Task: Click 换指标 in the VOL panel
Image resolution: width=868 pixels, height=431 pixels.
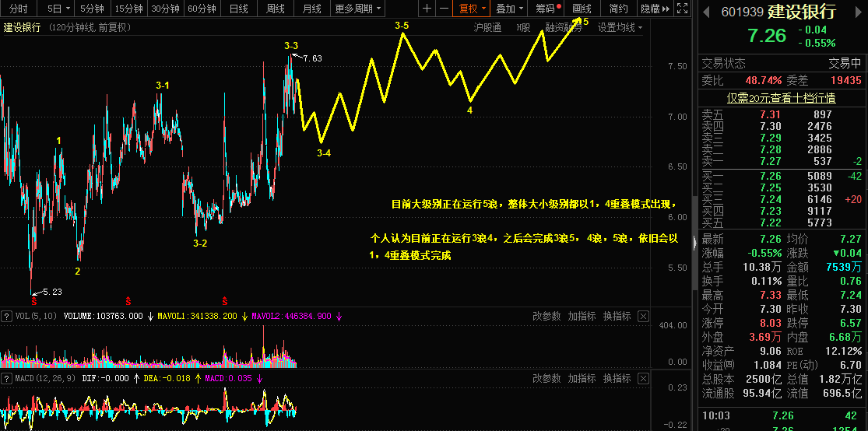Action: (x=617, y=317)
